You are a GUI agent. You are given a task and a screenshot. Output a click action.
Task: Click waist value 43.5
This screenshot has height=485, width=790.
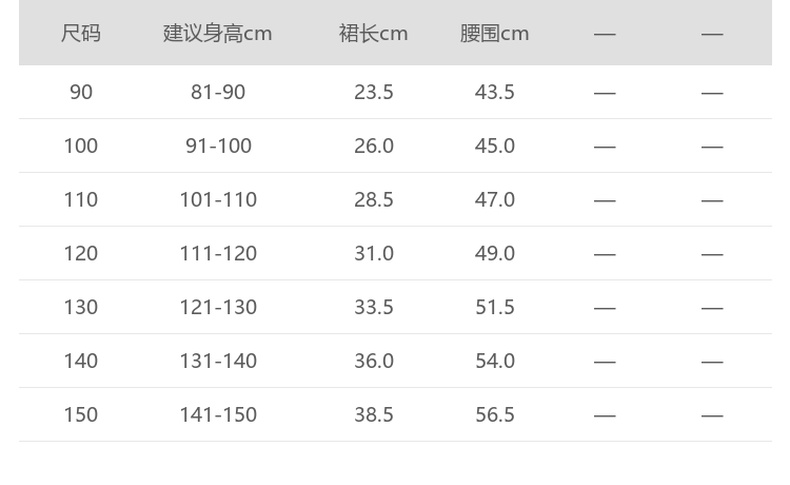tap(495, 92)
